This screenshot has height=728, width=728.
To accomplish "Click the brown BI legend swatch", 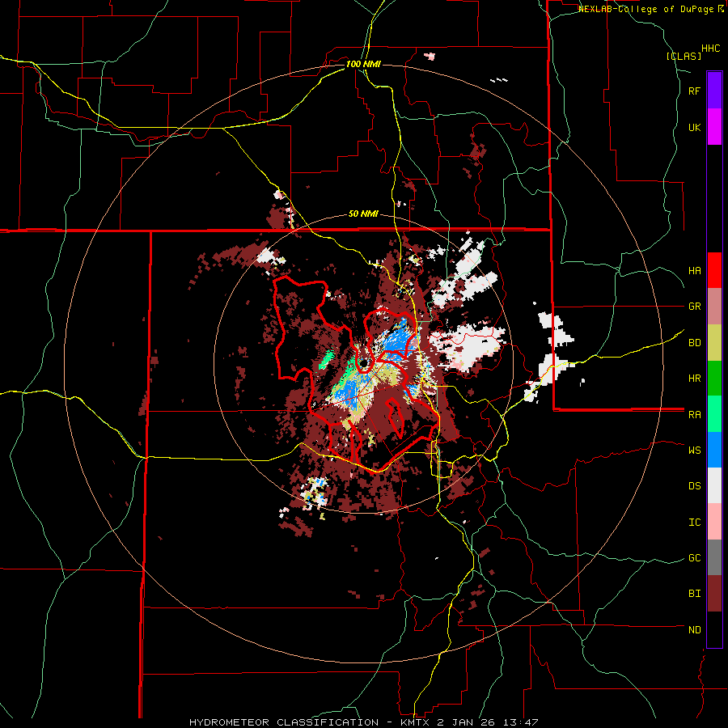I will [x=714, y=594].
